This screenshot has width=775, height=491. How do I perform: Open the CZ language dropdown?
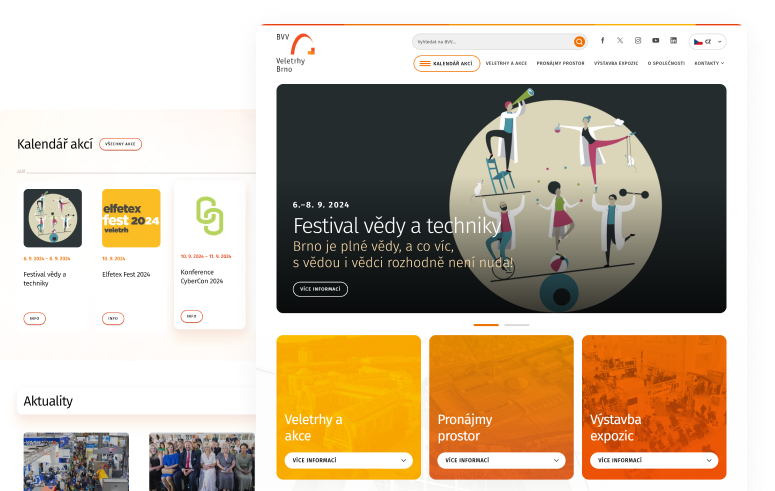(708, 42)
